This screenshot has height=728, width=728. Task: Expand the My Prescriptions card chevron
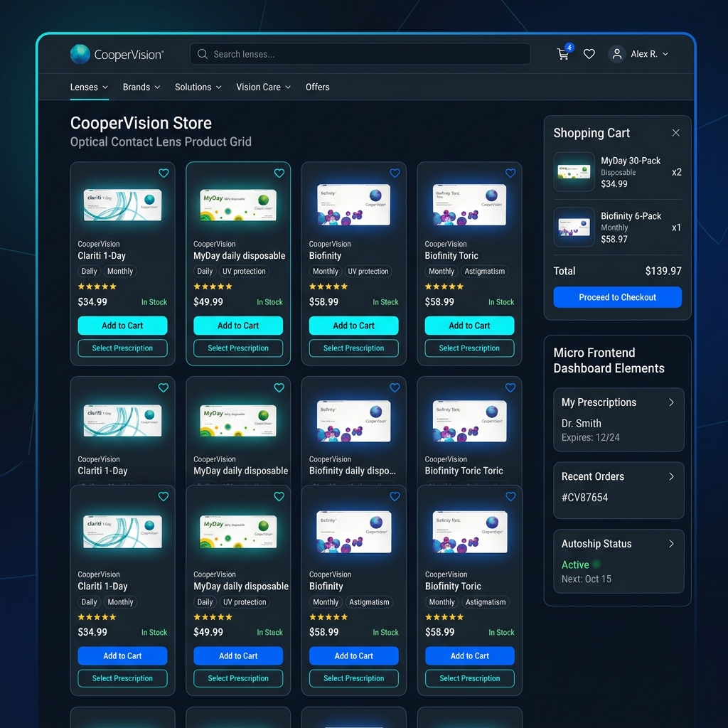[x=671, y=402]
